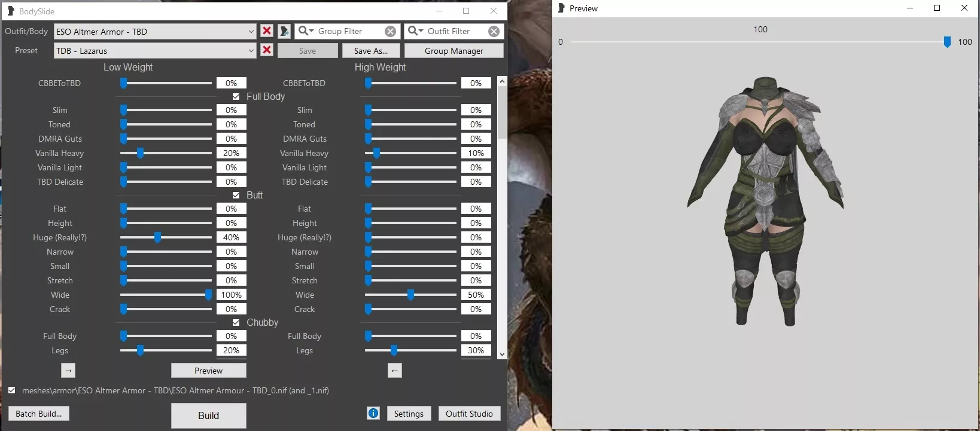Launch Outfit Studio

coord(469,414)
